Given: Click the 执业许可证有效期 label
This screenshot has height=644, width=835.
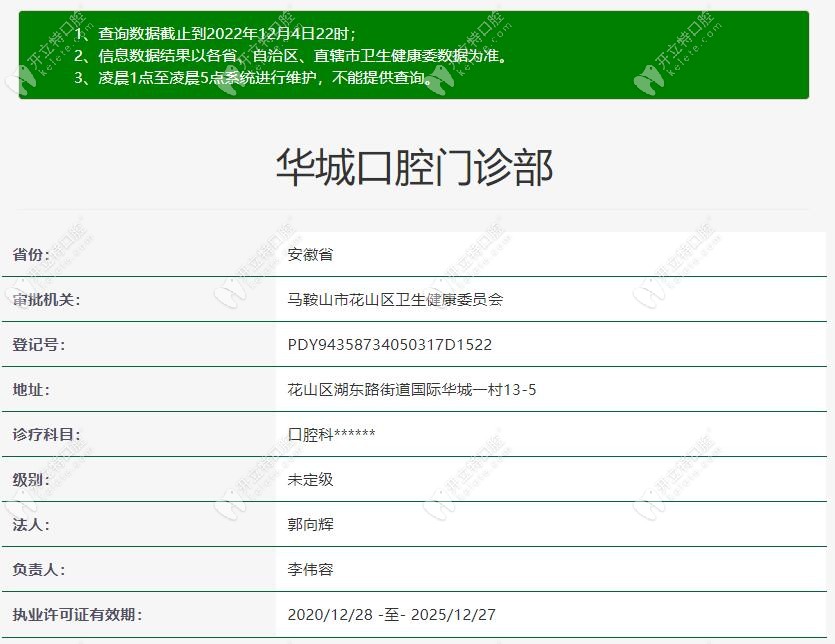Looking at the screenshot, I should tap(77, 615).
